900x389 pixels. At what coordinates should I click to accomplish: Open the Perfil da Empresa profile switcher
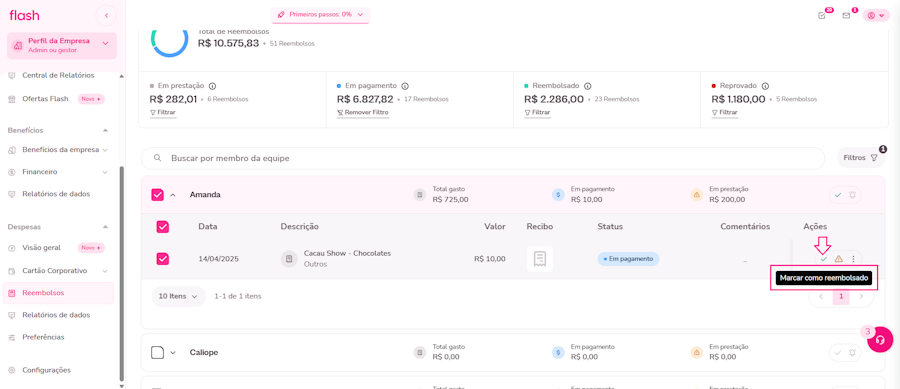[62, 46]
